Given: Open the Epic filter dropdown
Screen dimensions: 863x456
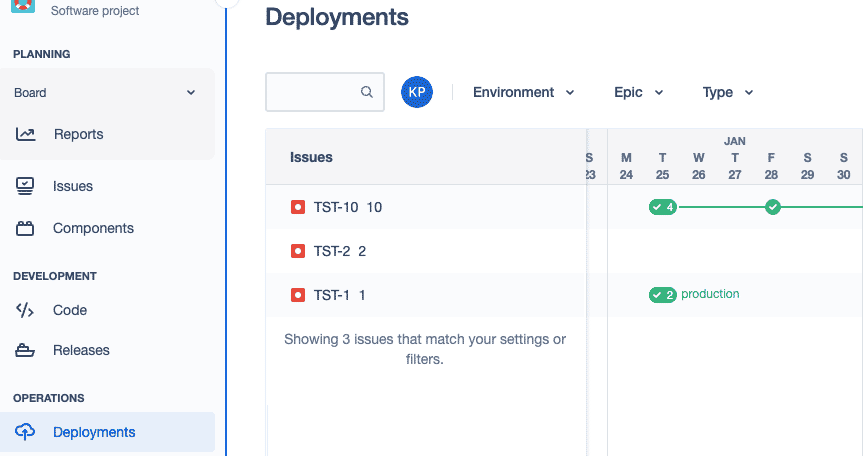Looking at the screenshot, I should (x=638, y=92).
